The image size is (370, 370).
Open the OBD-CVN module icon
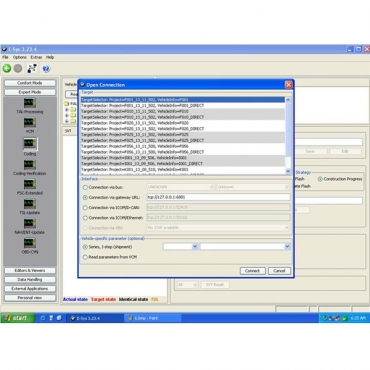coord(30,243)
